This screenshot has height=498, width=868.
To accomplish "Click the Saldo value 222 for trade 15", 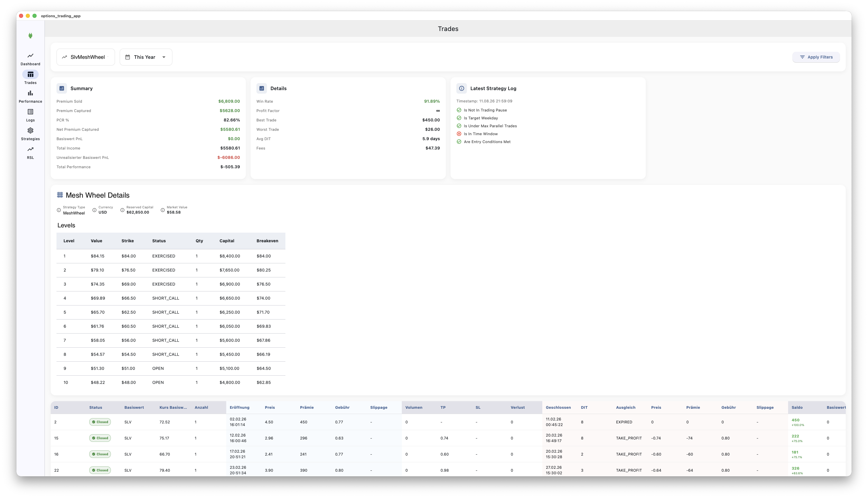I will [795, 436].
